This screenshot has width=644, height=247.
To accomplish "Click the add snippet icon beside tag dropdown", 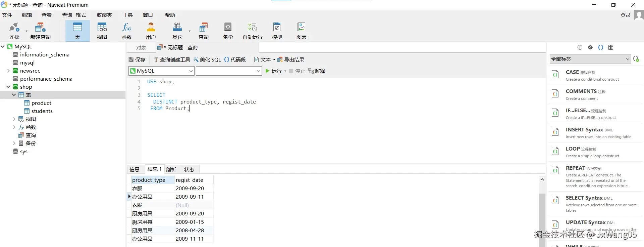I will click(636, 59).
